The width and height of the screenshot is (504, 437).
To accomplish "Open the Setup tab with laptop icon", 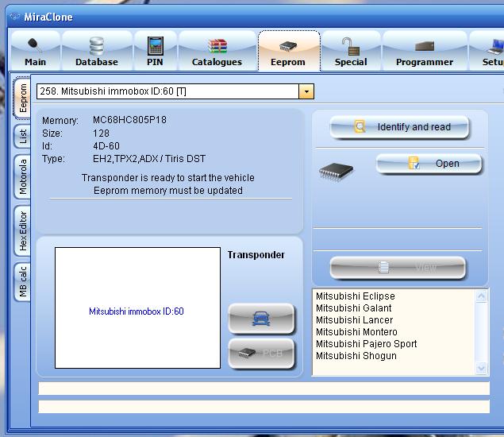I will [x=487, y=51].
